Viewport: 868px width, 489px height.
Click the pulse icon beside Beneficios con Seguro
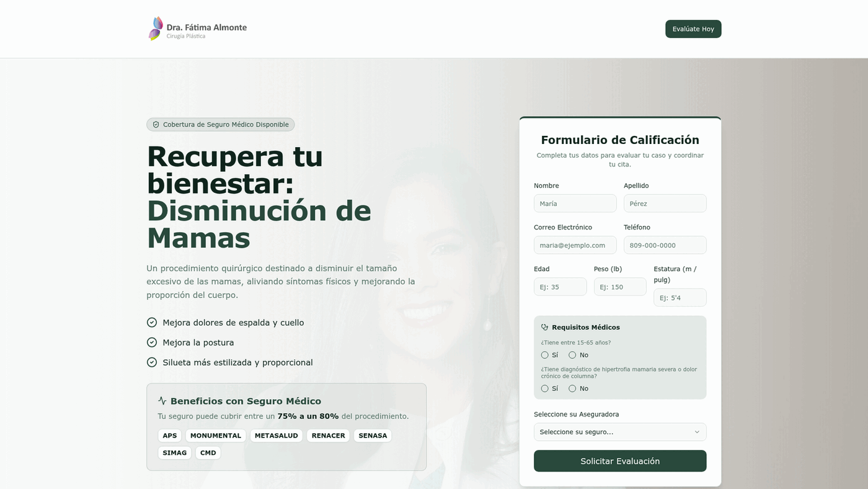click(x=162, y=401)
